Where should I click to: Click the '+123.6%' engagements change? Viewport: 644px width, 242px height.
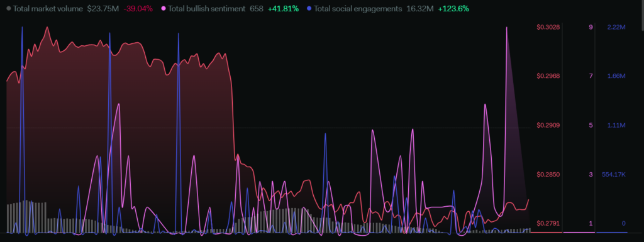coord(453,8)
